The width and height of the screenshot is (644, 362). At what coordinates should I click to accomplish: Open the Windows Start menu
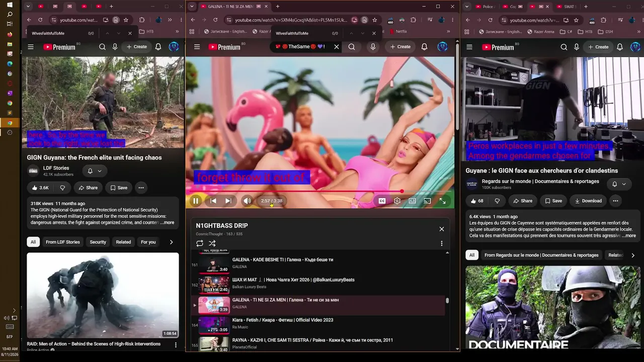click(x=10, y=5)
